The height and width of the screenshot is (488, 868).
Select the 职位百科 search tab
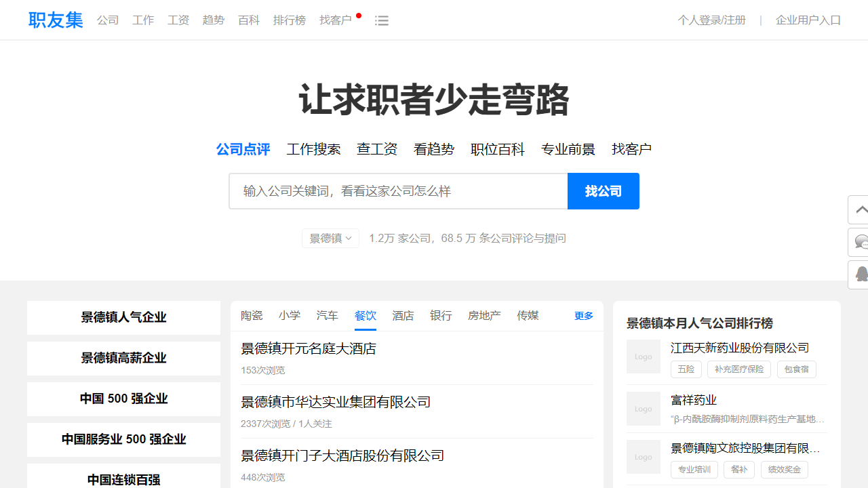click(x=498, y=149)
